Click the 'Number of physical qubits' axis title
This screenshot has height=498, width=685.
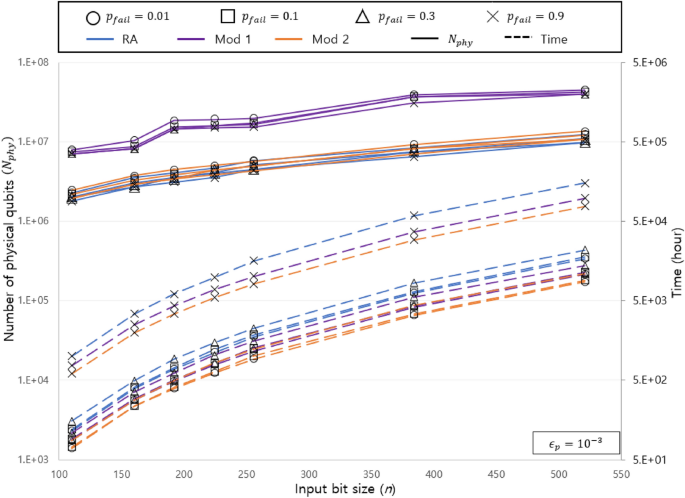(10, 239)
